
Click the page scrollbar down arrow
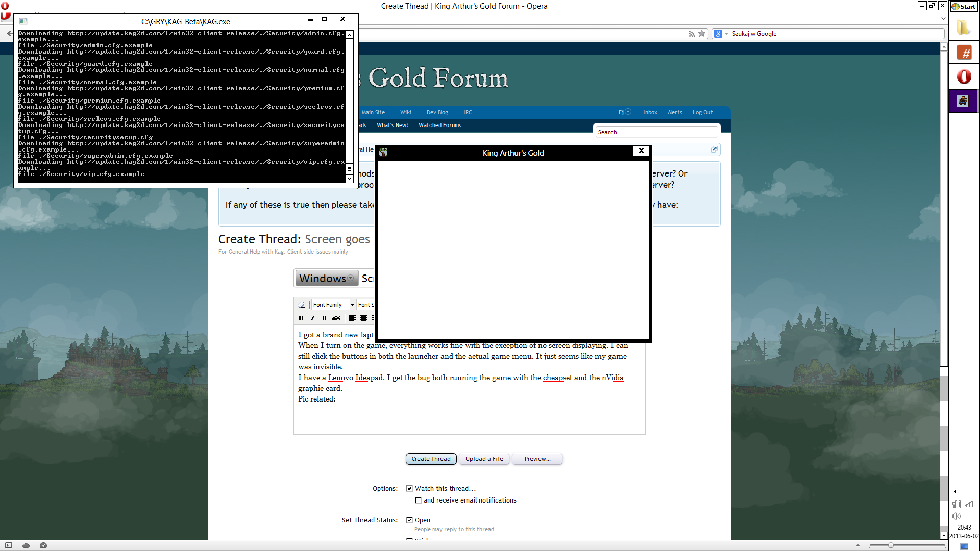pyautogui.click(x=944, y=536)
